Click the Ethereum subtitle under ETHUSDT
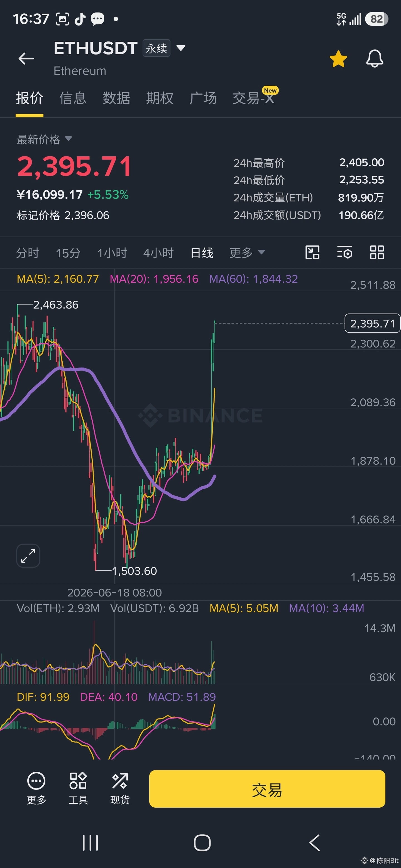Screen dimensions: 401x868 coord(80,71)
